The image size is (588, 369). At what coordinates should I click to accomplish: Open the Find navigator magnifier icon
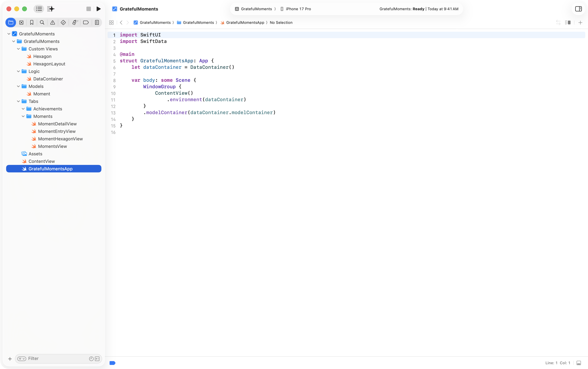pos(42,22)
